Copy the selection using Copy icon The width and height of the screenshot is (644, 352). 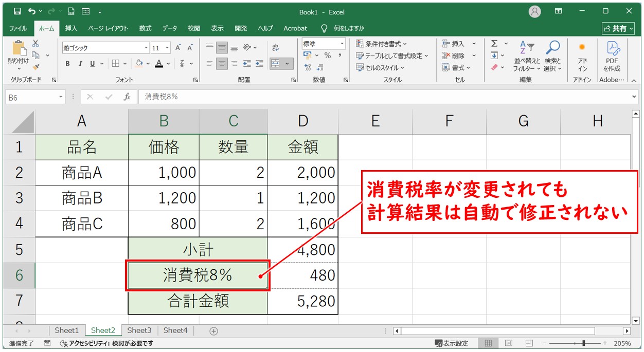[x=36, y=55]
